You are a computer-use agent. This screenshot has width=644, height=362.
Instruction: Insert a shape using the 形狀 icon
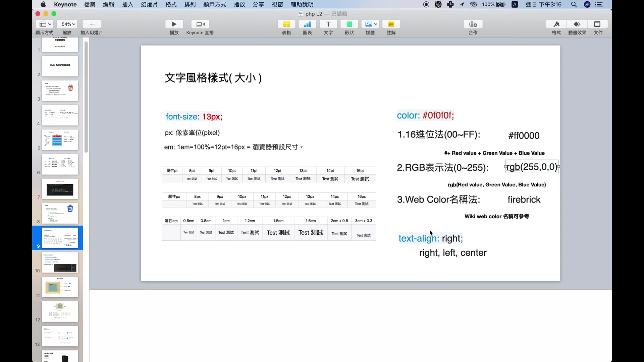pos(349,24)
